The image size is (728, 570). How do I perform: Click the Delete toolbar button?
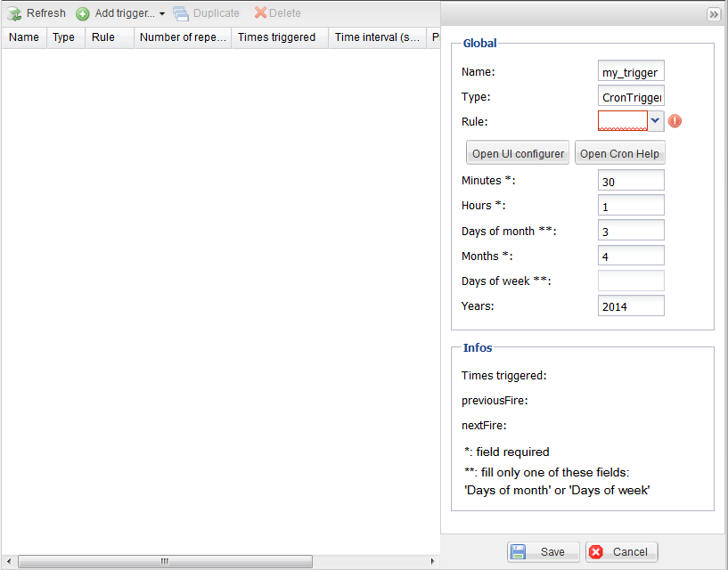278,13
